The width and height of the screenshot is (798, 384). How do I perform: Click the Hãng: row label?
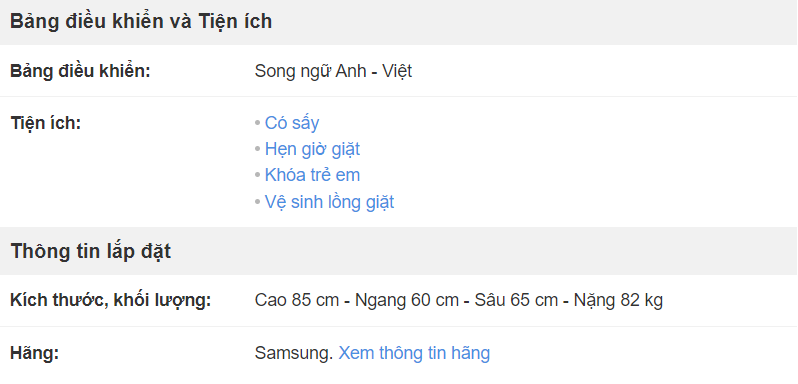point(35,353)
